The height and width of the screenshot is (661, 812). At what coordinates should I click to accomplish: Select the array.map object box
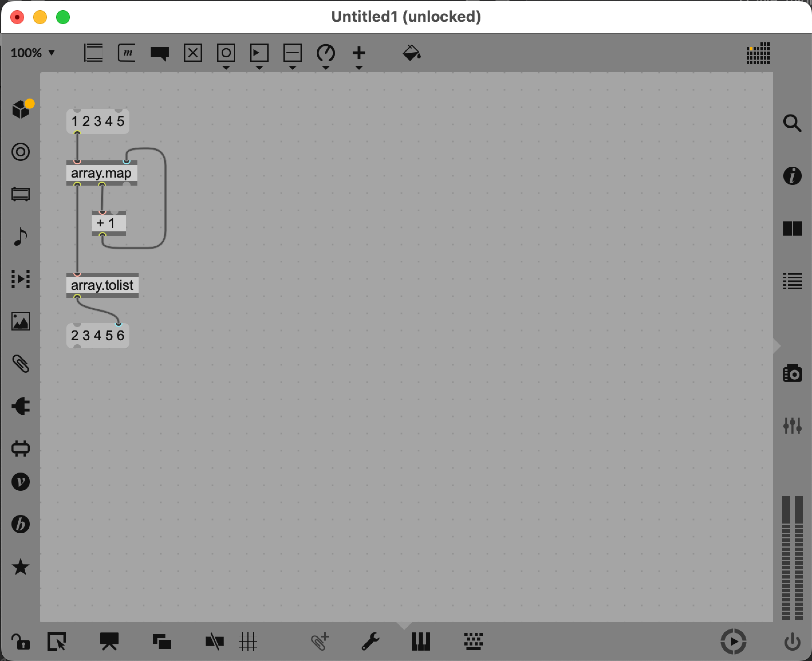102,173
